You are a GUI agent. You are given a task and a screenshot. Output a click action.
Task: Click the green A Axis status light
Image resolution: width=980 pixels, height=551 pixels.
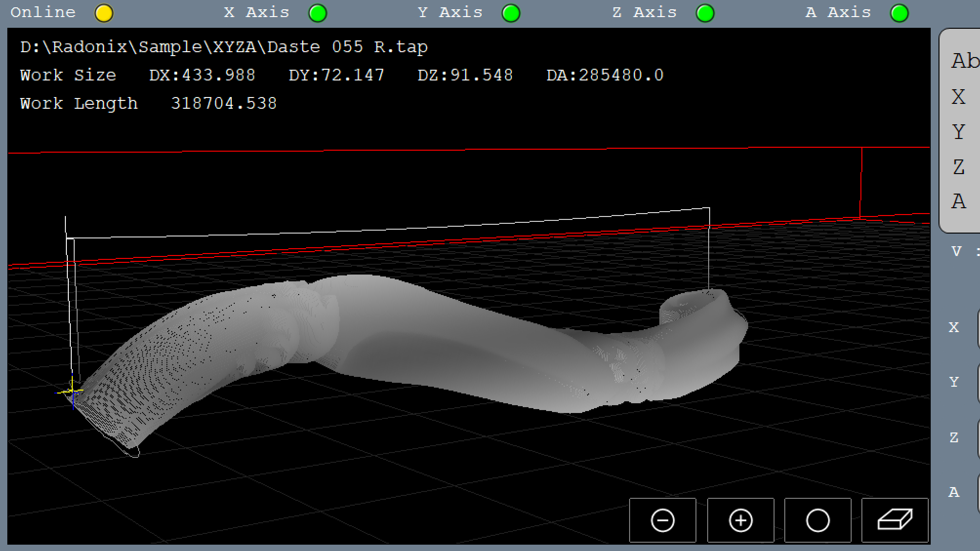pos(899,13)
